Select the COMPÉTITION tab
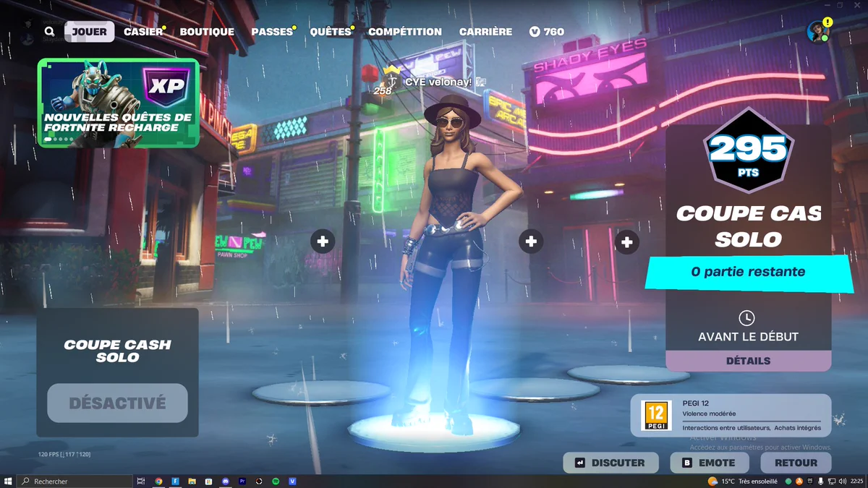868x488 pixels. tap(405, 32)
